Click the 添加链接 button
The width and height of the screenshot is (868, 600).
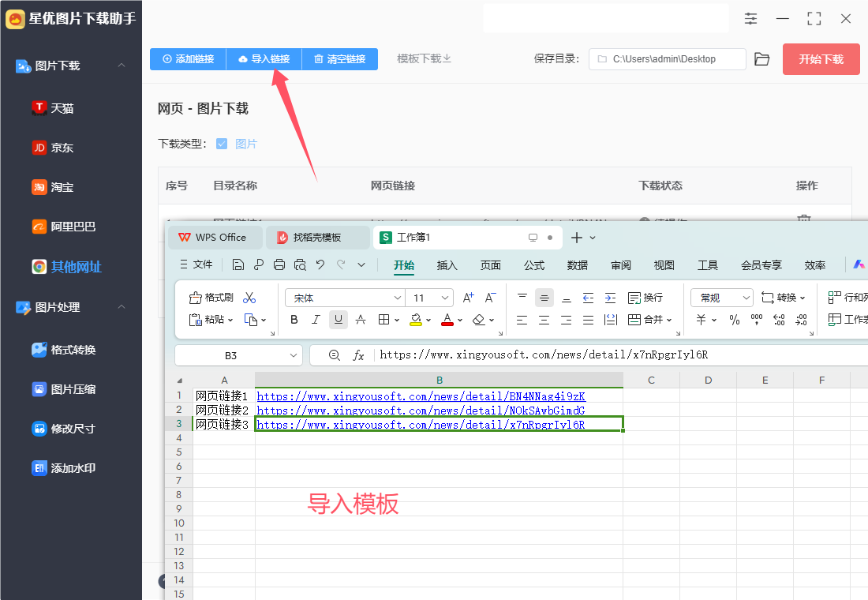189,58
